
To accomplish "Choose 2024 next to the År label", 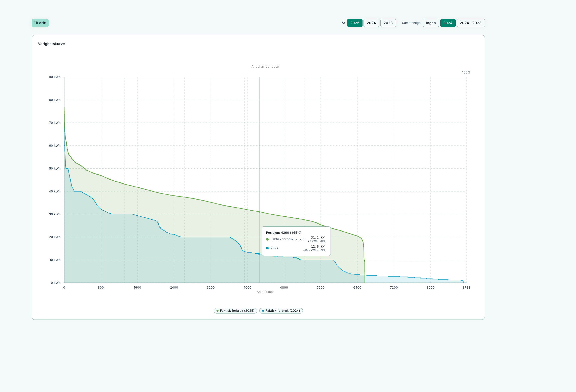I will (371, 23).
